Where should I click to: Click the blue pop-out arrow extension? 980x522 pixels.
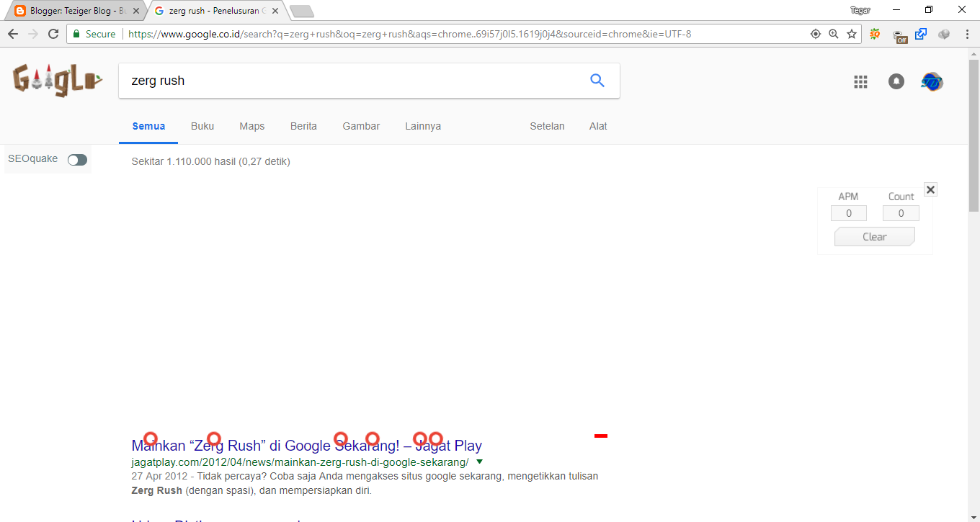921,34
